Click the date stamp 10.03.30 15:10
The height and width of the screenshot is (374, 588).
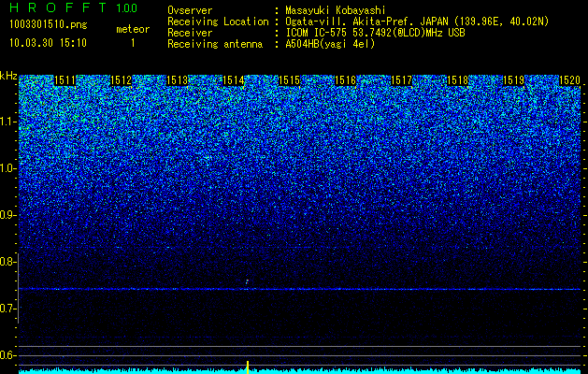[x=48, y=43]
